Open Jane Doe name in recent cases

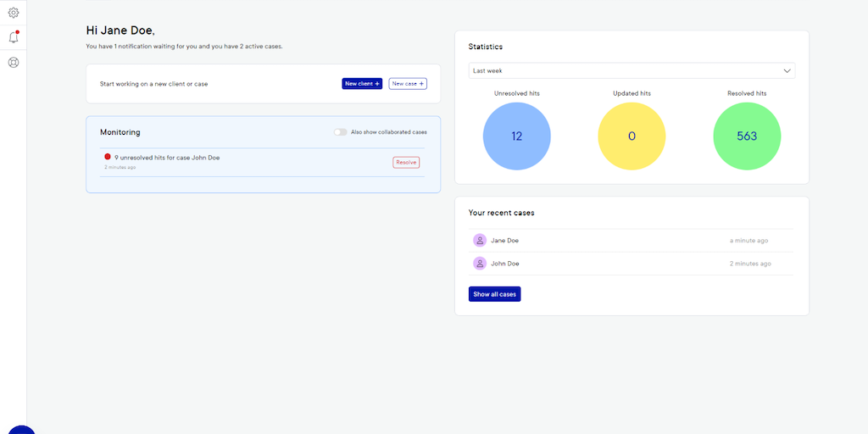tap(505, 241)
